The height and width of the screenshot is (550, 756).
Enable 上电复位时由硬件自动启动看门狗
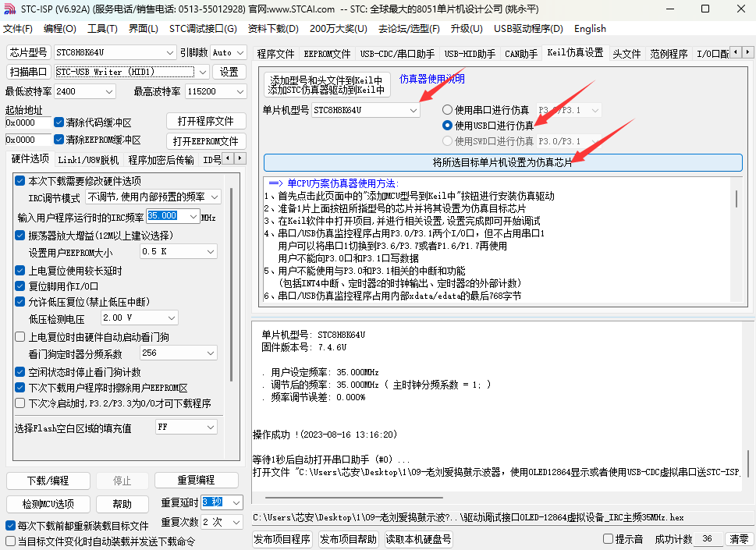pyautogui.click(x=20, y=336)
